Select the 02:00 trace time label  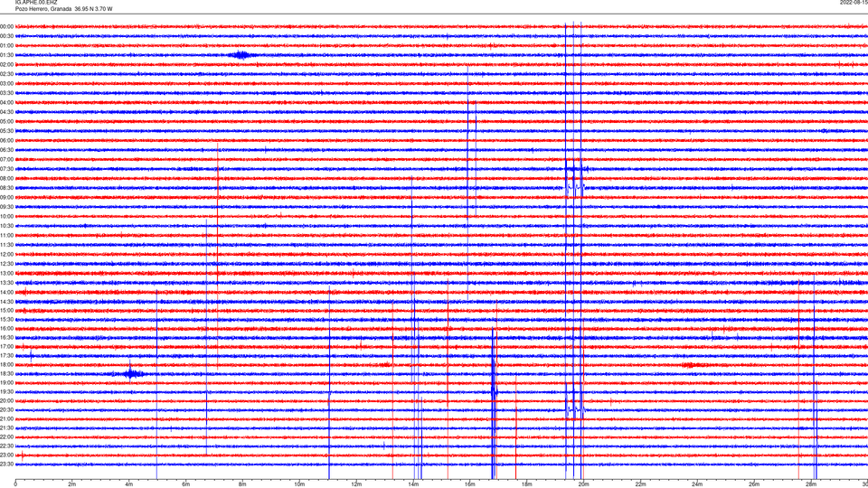[7, 65]
